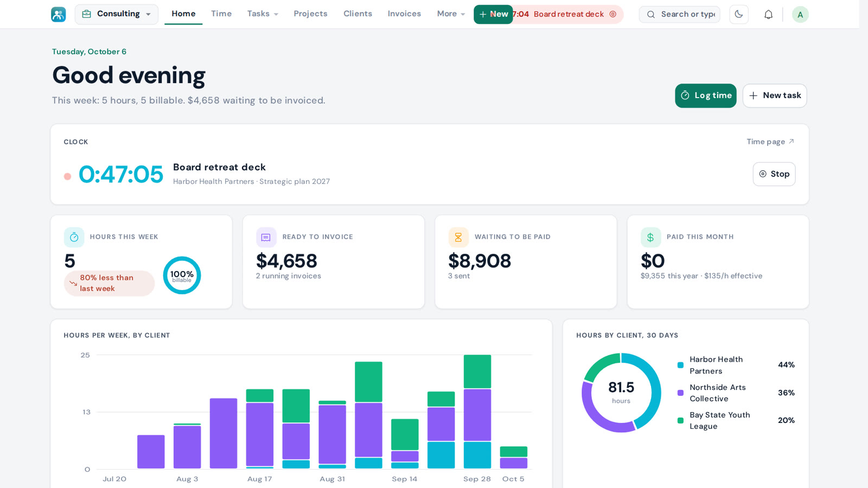The height and width of the screenshot is (488, 868).
Task: Go to the Home tab
Action: click(x=183, y=14)
